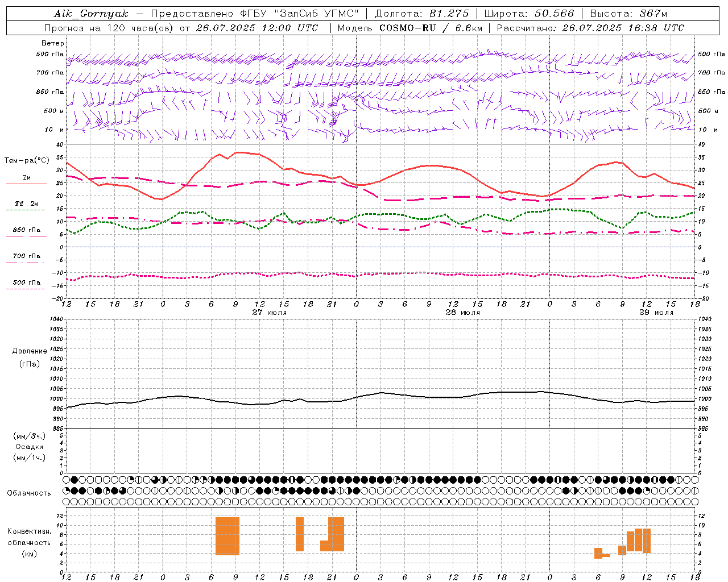
Task: Click the tallest orange convective bar on 27 июля morning
Action: (x=227, y=536)
